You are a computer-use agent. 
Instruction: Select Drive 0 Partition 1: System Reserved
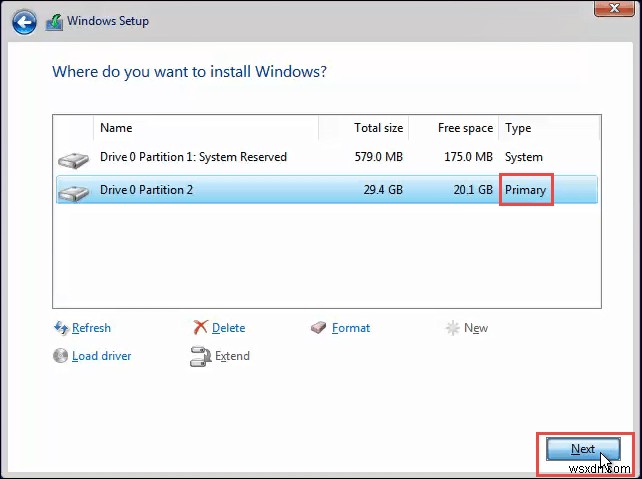click(x=193, y=157)
